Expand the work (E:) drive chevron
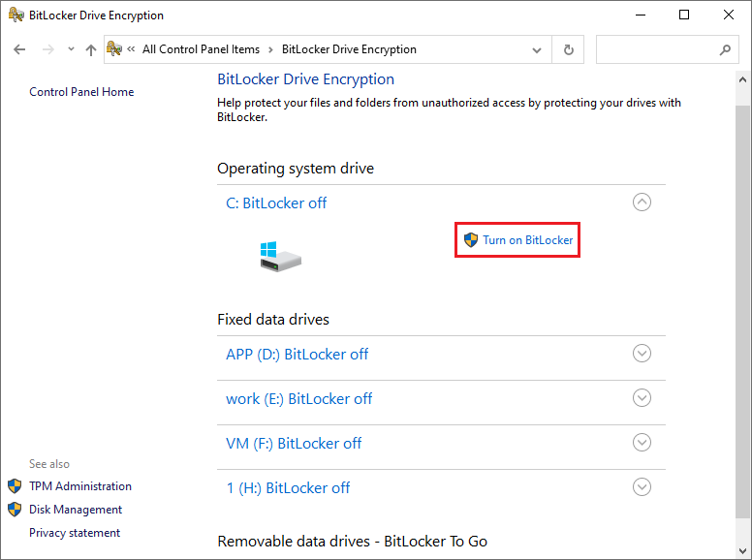This screenshot has height=560, width=752. pos(642,398)
